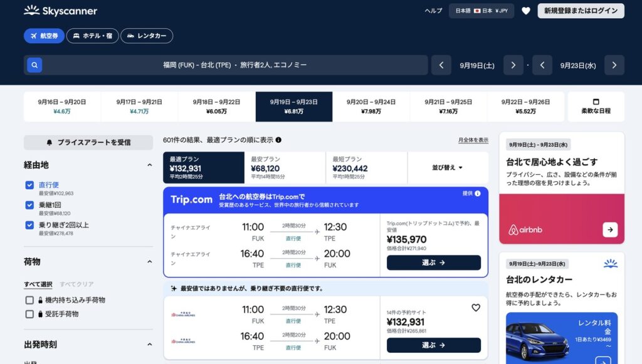Click プライスアラートを受信 button
Viewport: 642px width, 364px height.
point(88,142)
